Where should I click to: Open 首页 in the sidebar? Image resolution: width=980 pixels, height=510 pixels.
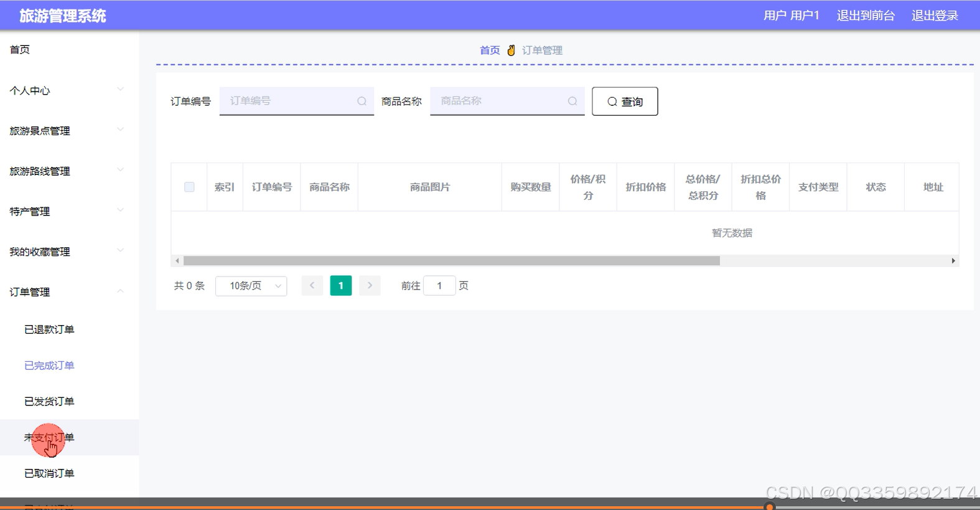click(20, 50)
